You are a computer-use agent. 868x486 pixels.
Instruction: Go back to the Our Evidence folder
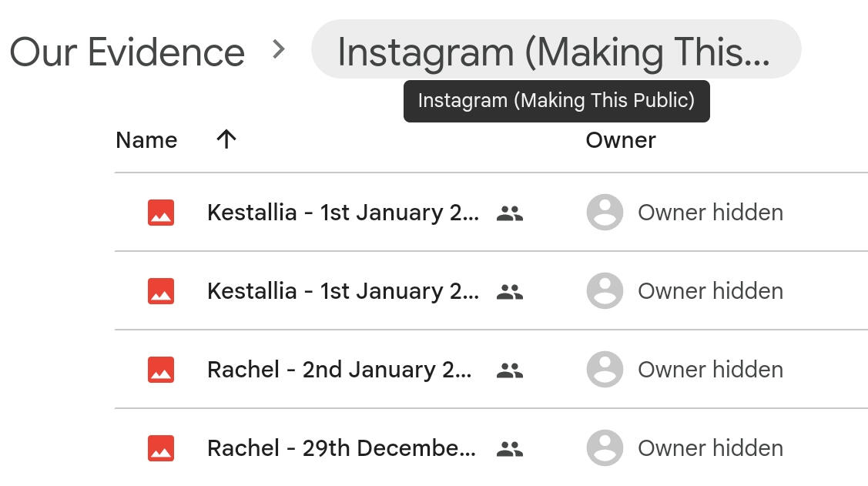pyautogui.click(x=127, y=52)
